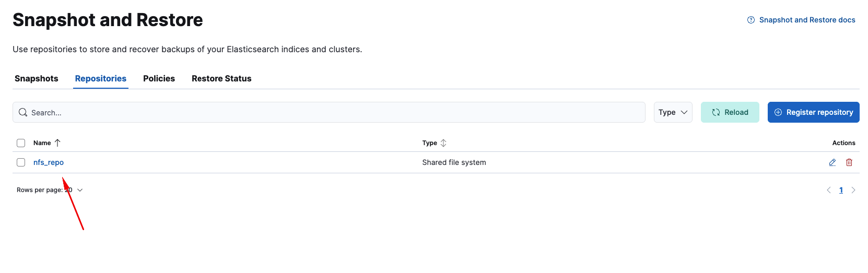Open the nfs_repo repository link
The width and height of the screenshot is (868, 273).
coord(49,162)
